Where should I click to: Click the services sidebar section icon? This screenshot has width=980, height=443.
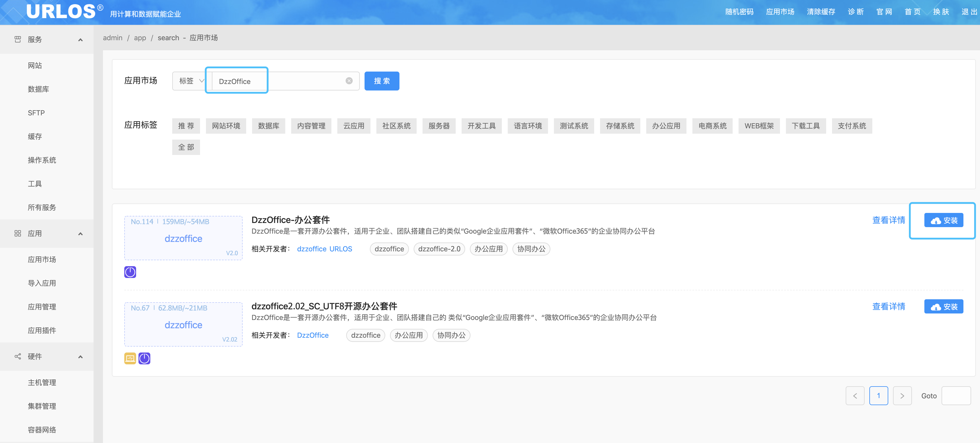click(x=17, y=39)
